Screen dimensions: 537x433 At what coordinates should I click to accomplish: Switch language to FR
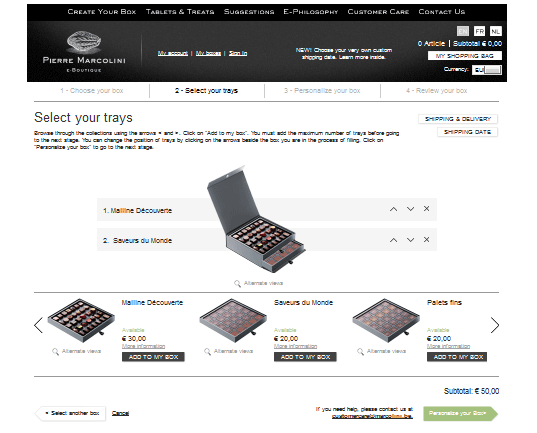coord(479,32)
